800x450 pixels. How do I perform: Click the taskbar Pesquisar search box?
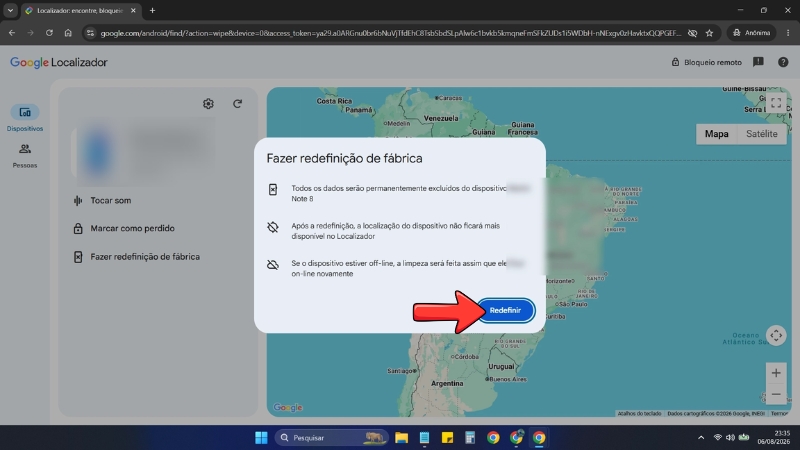point(332,438)
